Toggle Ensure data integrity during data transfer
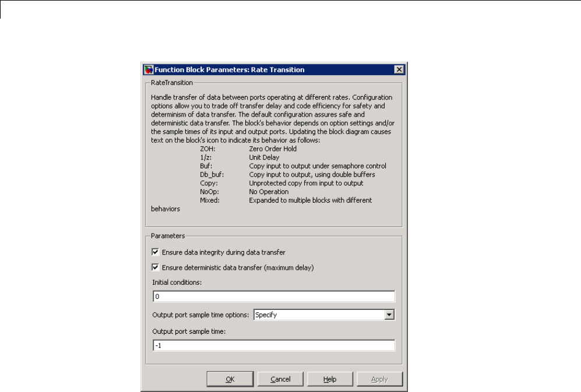 [155, 252]
